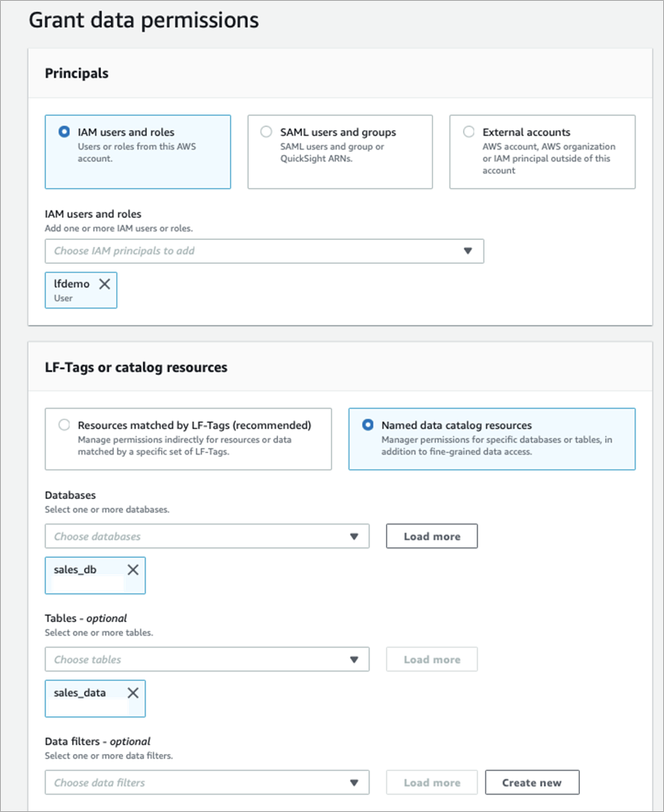Viewport: 664px width, 812px height.
Task: Select IAM users and roles radio button
Action: pos(64,132)
